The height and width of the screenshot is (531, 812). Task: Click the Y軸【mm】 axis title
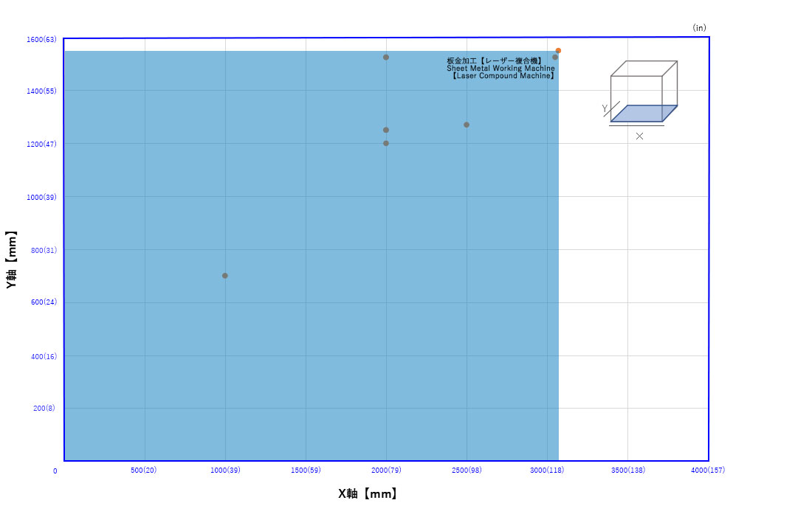[11, 259]
